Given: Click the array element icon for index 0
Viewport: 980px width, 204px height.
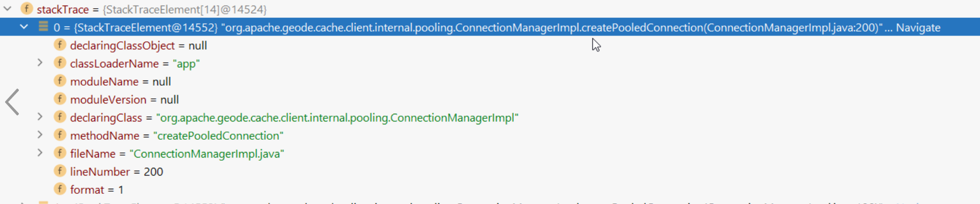Looking at the screenshot, I should coord(43,27).
